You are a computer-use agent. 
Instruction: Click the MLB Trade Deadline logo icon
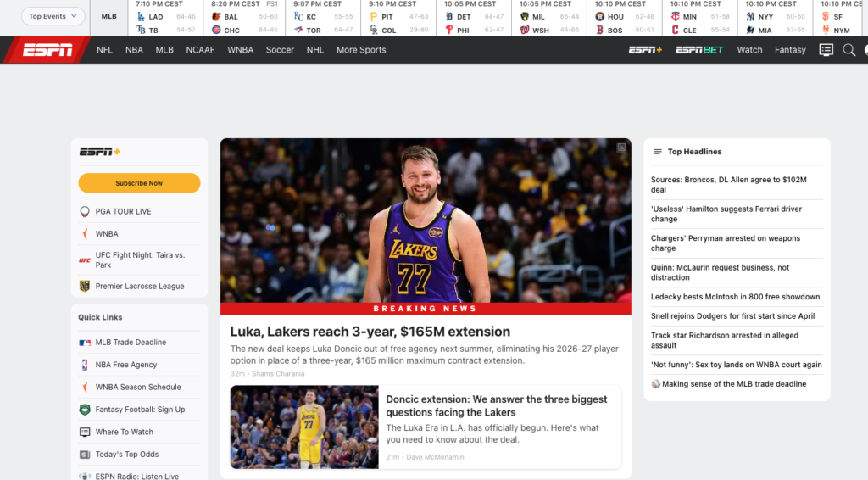pyautogui.click(x=85, y=343)
